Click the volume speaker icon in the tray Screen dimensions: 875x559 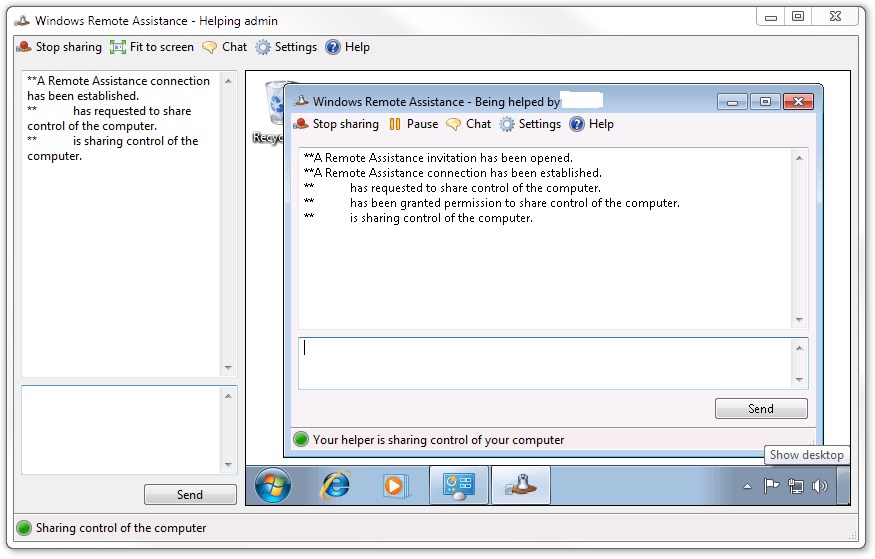pos(820,486)
